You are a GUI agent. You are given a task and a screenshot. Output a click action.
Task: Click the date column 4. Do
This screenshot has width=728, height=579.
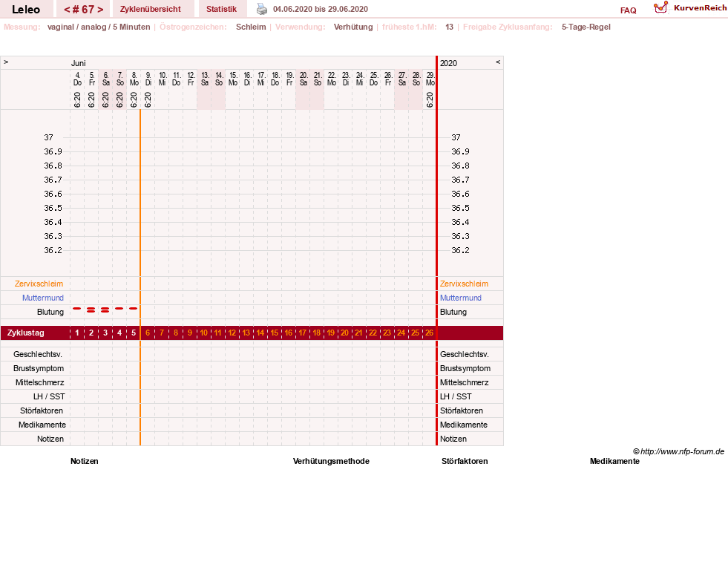(77, 79)
